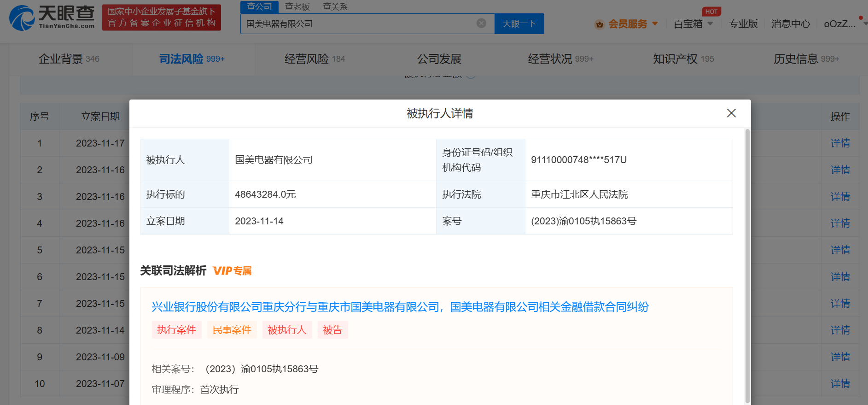This screenshot has height=405, width=868.
Task: Open the 企业背景 section tab
Action: coord(69,59)
